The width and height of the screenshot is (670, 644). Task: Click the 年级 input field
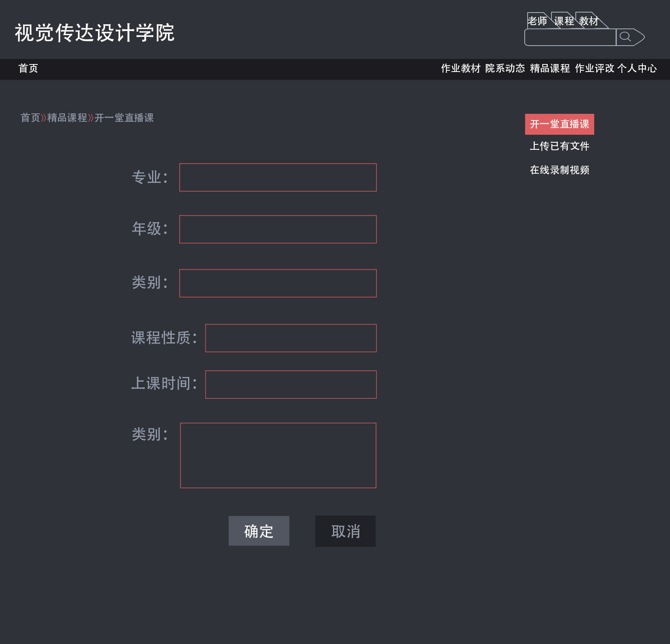coord(277,229)
